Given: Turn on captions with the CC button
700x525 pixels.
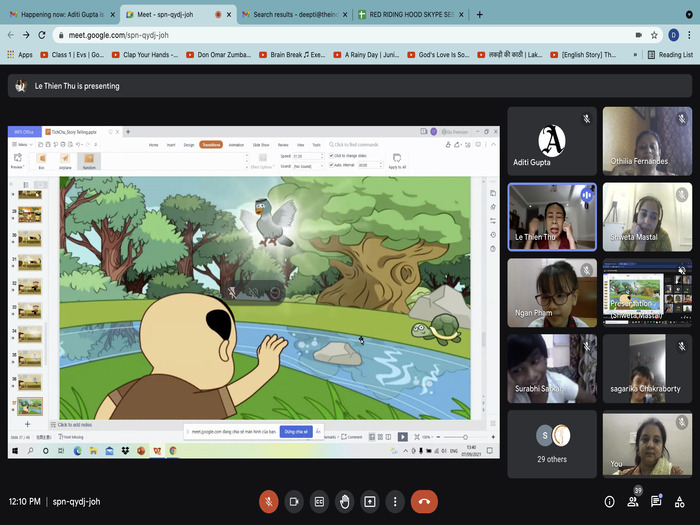Looking at the screenshot, I should pyautogui.click(x=319, y=501).
